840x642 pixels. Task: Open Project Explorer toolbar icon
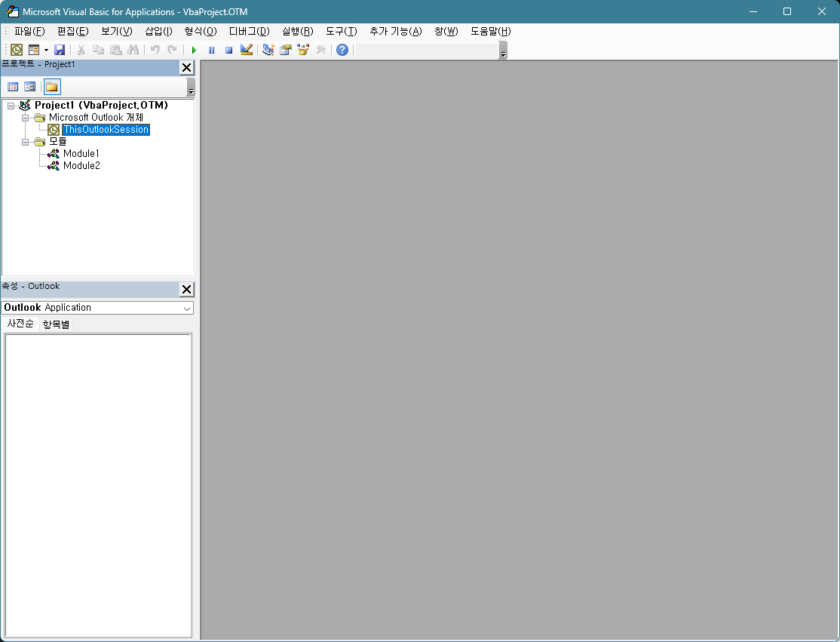tap(268, 50)
